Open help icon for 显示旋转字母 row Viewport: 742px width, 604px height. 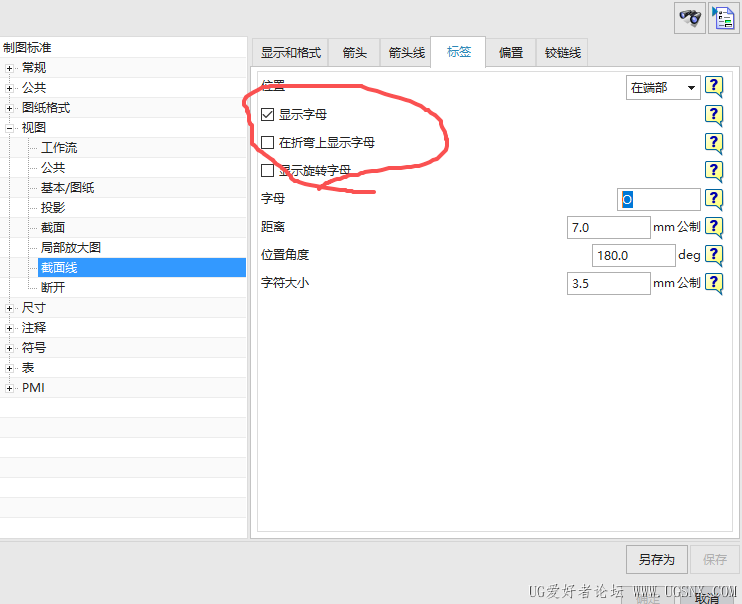click(x=714, y=171)
